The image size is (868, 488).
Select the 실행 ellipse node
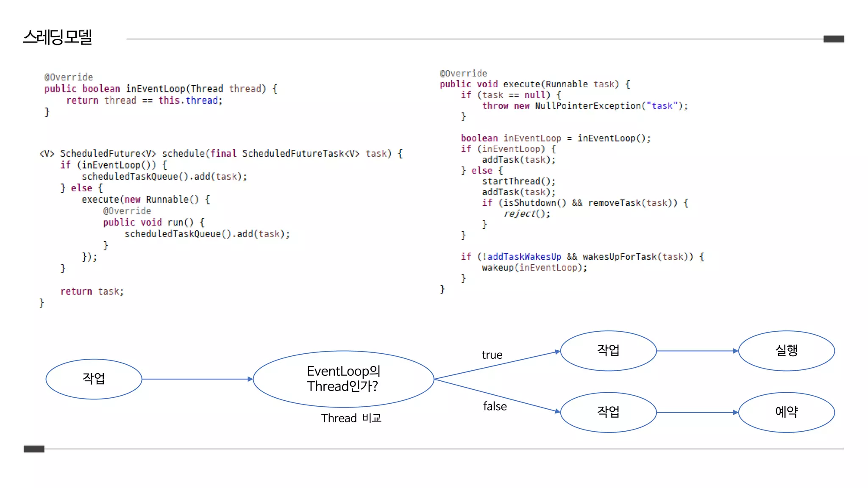point(786,351)
